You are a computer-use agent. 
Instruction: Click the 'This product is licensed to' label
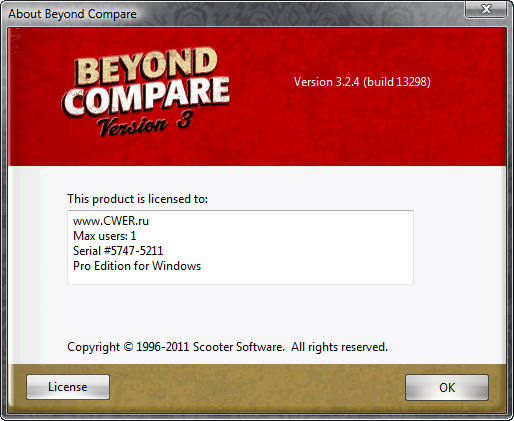point(137,199)
